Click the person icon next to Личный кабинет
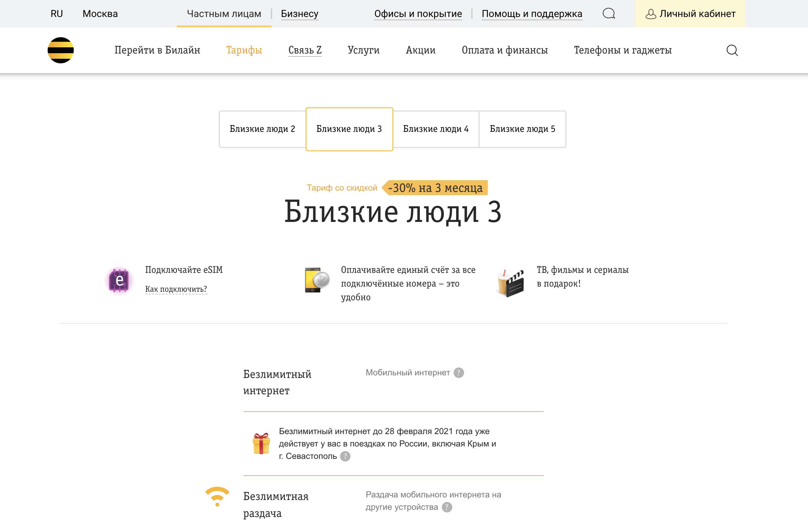808x532 pixels. click(651, 14)
